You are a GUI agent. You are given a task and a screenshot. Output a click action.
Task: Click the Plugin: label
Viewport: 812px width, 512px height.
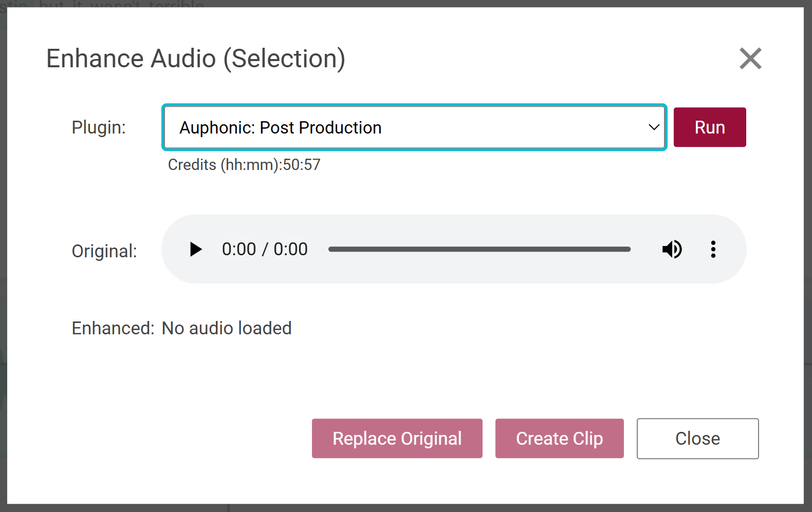point(99,127)
